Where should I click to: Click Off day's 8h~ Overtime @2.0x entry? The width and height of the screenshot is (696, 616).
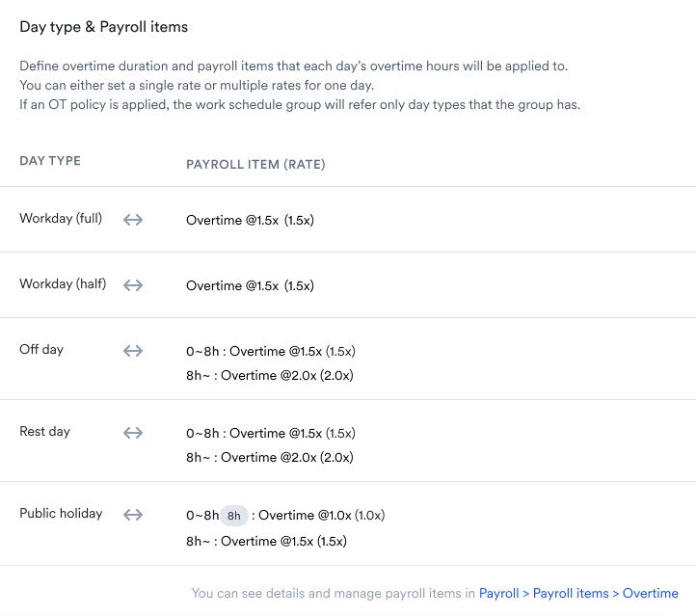pos(270,375)
